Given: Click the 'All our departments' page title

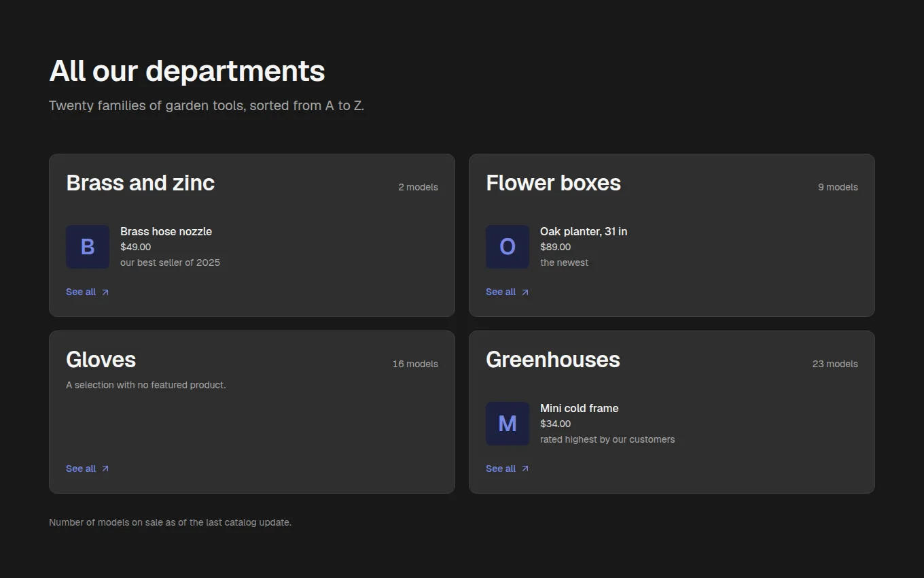Looking at the screenshot, I should (188, 71).
